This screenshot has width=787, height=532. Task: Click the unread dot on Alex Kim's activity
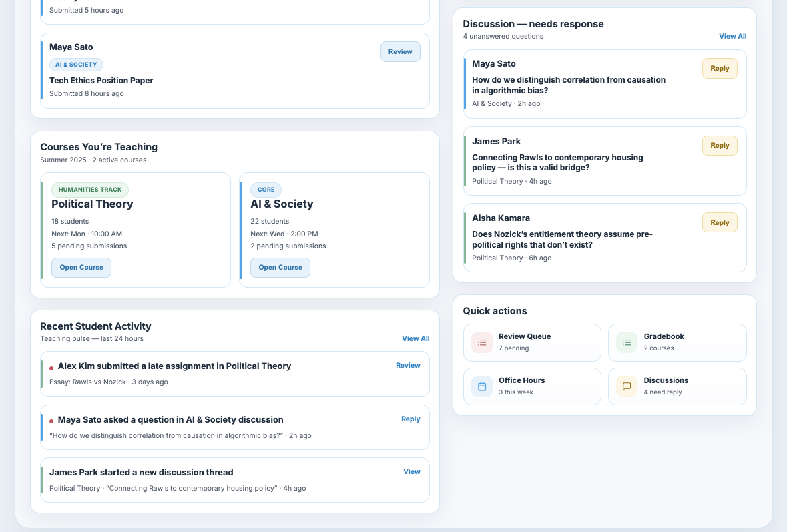click(53, 366)
